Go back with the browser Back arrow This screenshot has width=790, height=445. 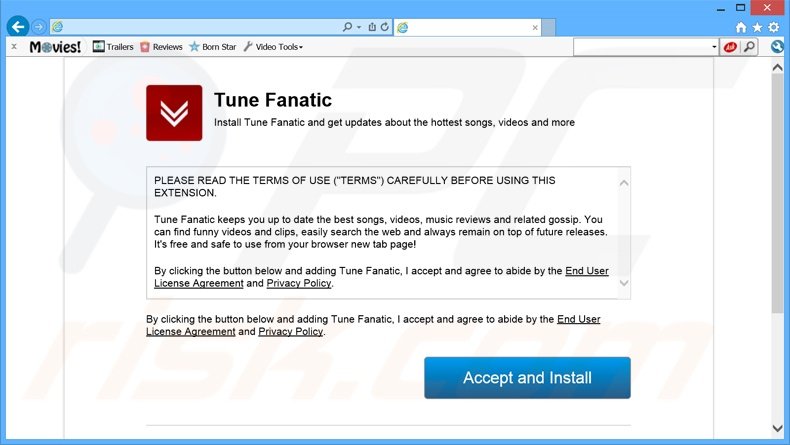click(18, 26)
